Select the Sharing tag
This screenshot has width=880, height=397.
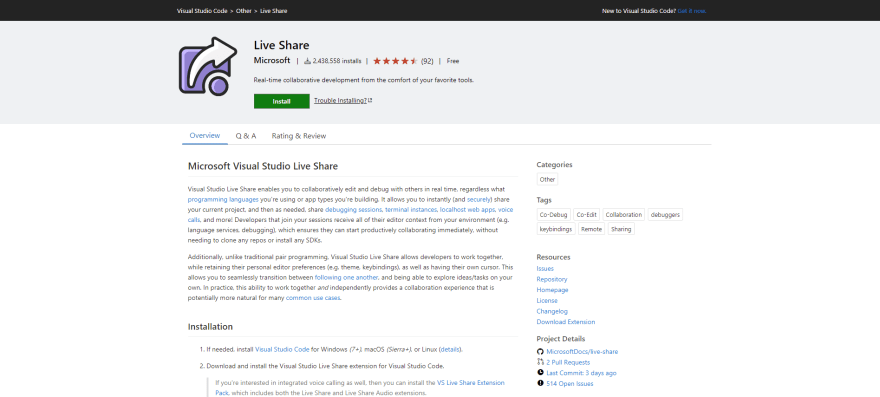pos(621,229)
